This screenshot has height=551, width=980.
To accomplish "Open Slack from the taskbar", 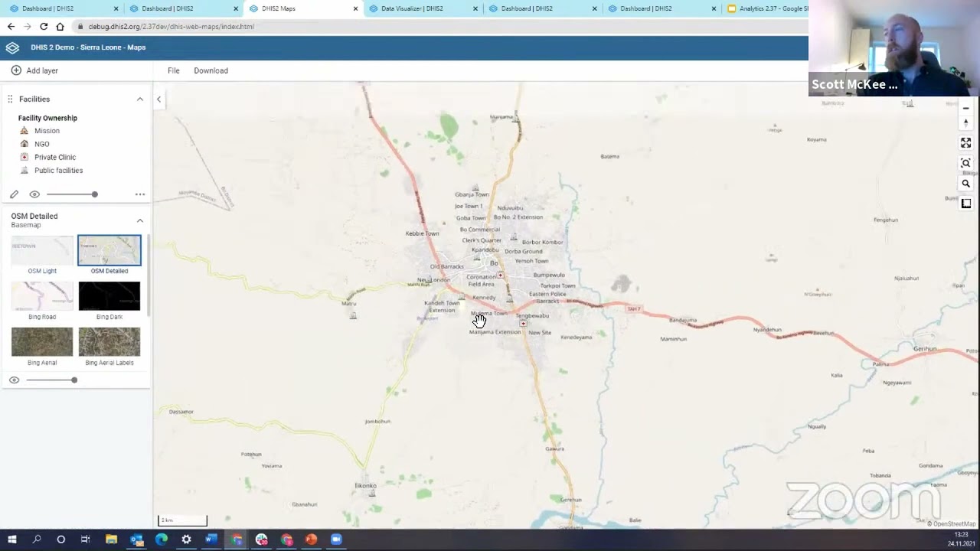I will (262, 540).
